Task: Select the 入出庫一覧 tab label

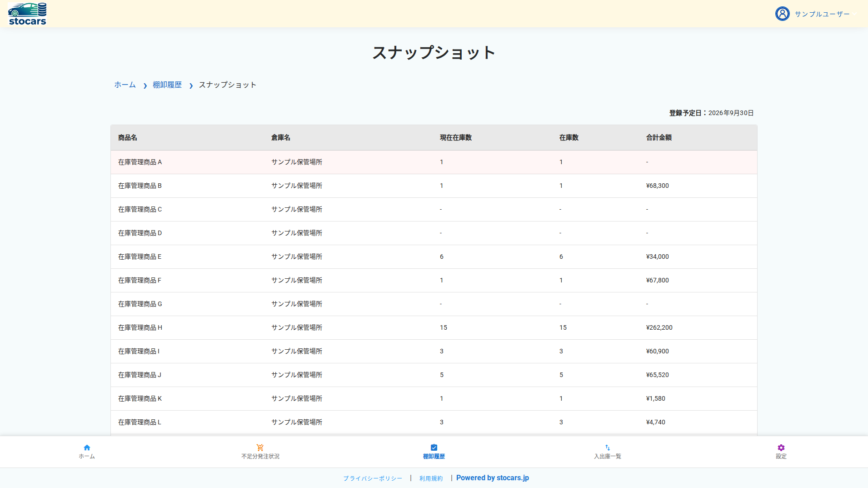Action: pyautogui.click(x=608, y=456)
